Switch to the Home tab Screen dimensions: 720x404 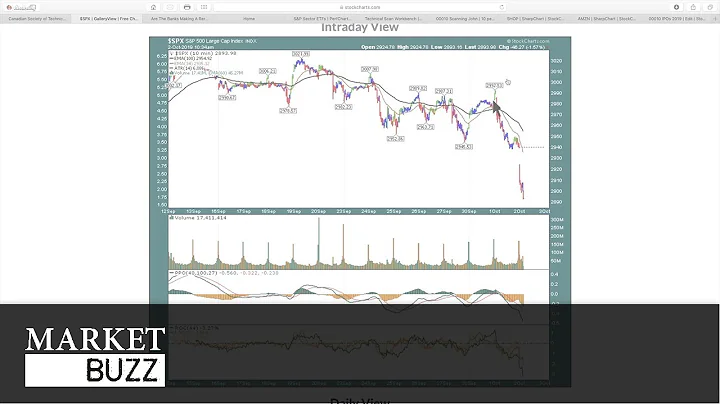coord(249,19)
